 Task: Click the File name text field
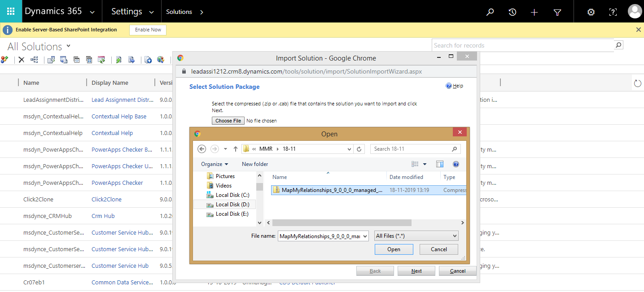click(x=319, y=236)
